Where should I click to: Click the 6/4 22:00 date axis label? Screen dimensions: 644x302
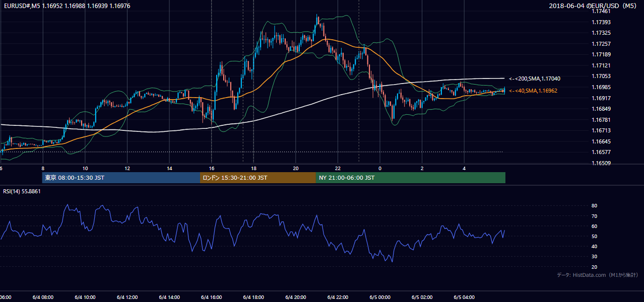(338, 297)
